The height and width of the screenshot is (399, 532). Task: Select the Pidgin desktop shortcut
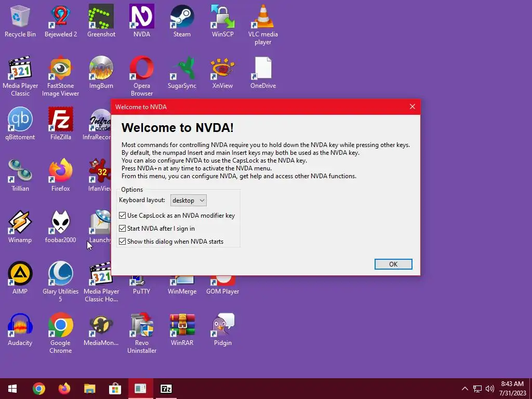tap(222, 329)
